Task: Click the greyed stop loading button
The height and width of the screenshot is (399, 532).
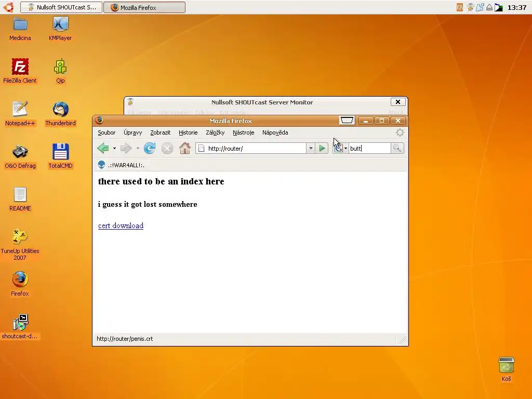Action: [x=167, y=148]
